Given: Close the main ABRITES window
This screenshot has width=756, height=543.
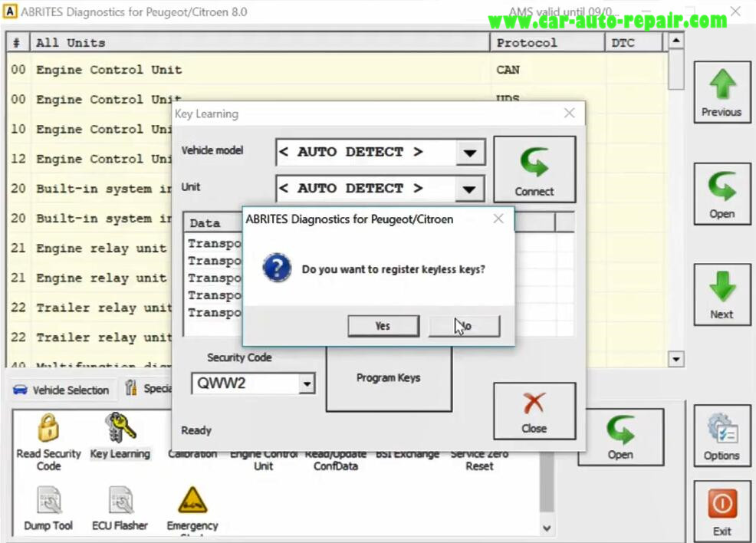Looking at the screenshot, I should tap(735, 12).
